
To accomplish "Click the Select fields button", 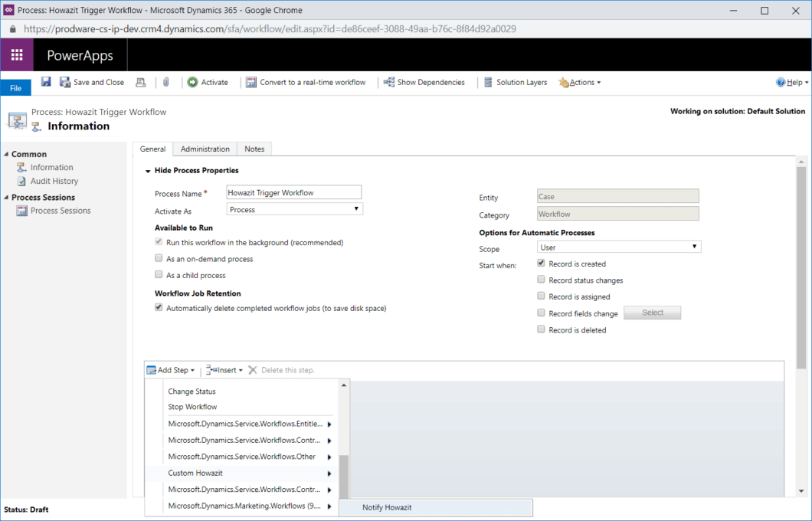I will coord(653,313).
